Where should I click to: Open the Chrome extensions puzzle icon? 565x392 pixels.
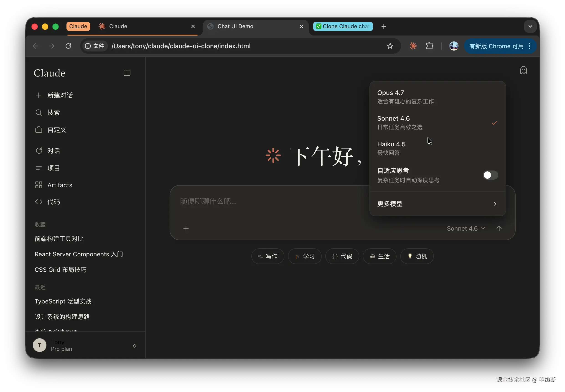pyautogui.click(x=429, y=46)
